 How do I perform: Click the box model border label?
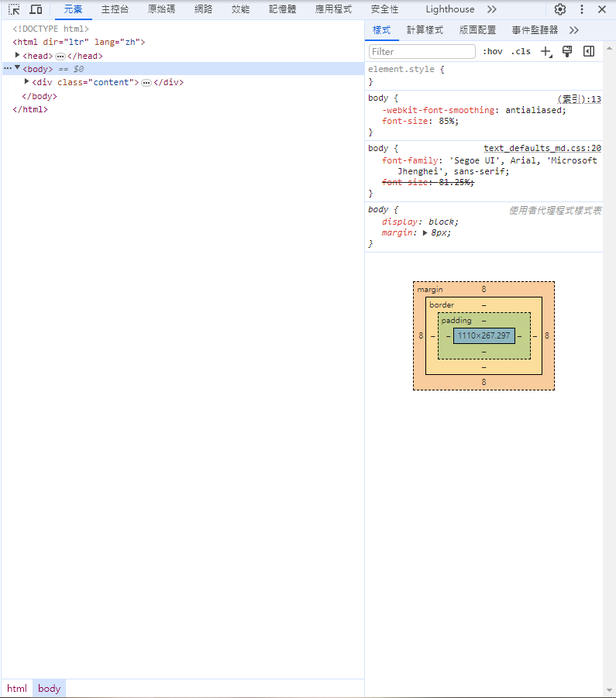442,305
